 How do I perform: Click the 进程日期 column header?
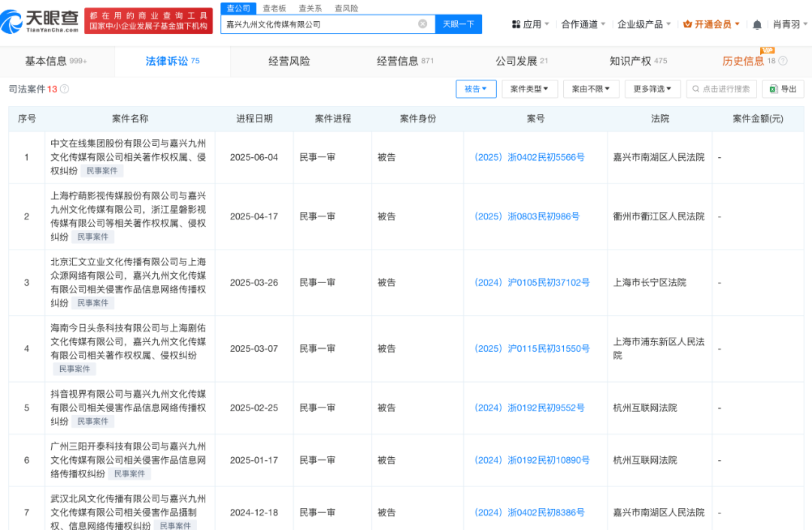(254, 119)
